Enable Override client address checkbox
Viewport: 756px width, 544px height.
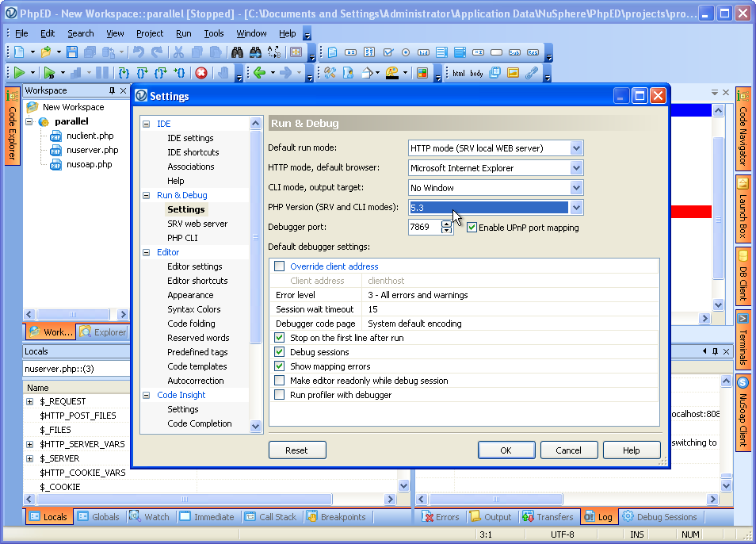pyautogui.click(x=279, y=266)
